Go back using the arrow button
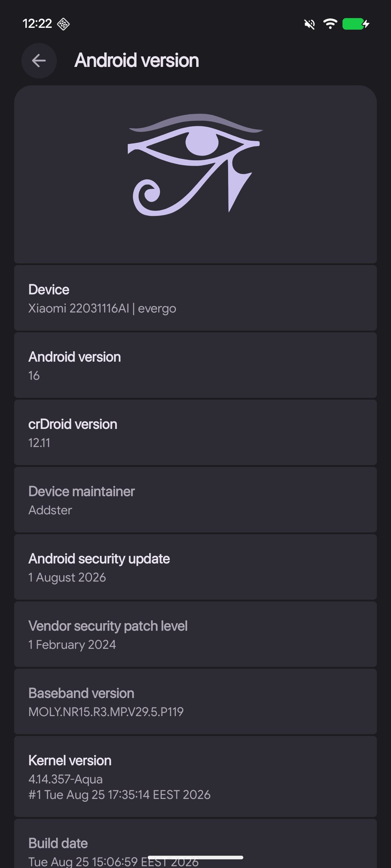 pos(39,60)
